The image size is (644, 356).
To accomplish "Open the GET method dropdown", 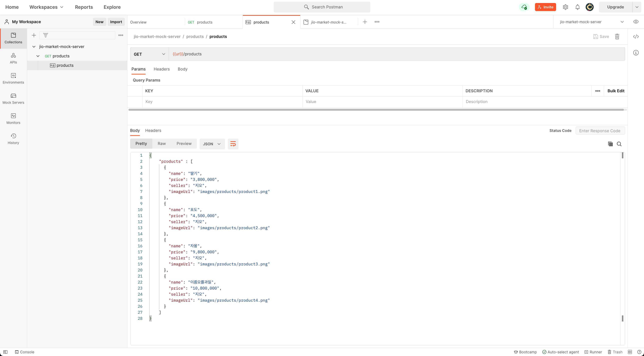I will pyautogui.click(x=149, y=54).
